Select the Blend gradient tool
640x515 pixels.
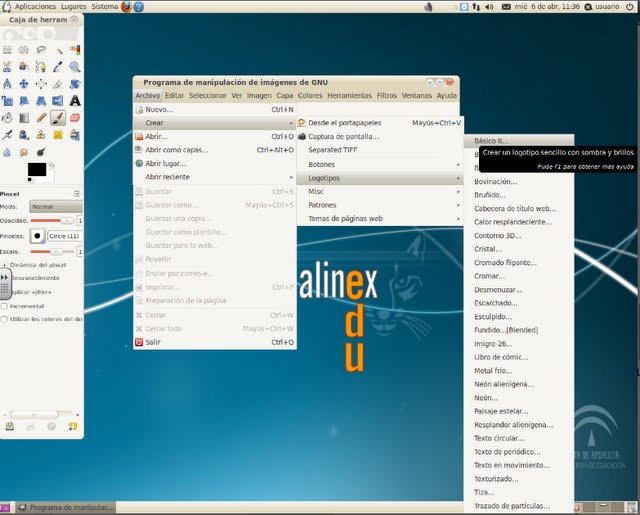[x=24, y=118]
